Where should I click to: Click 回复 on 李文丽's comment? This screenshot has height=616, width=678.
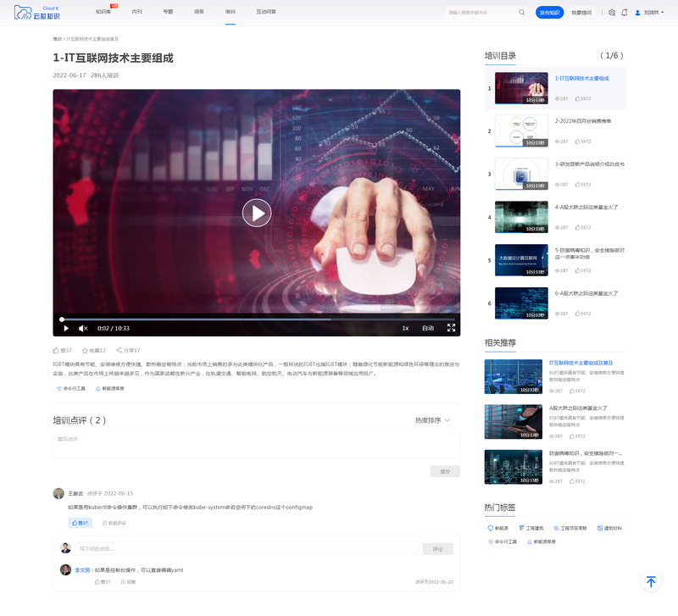129,582
